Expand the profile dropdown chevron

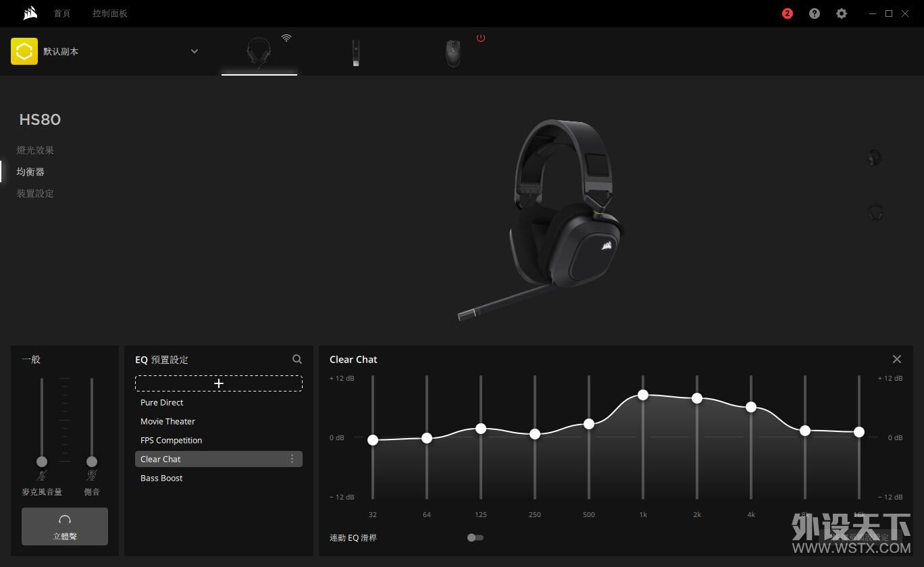pyautogui.click(x=195, y=51)
